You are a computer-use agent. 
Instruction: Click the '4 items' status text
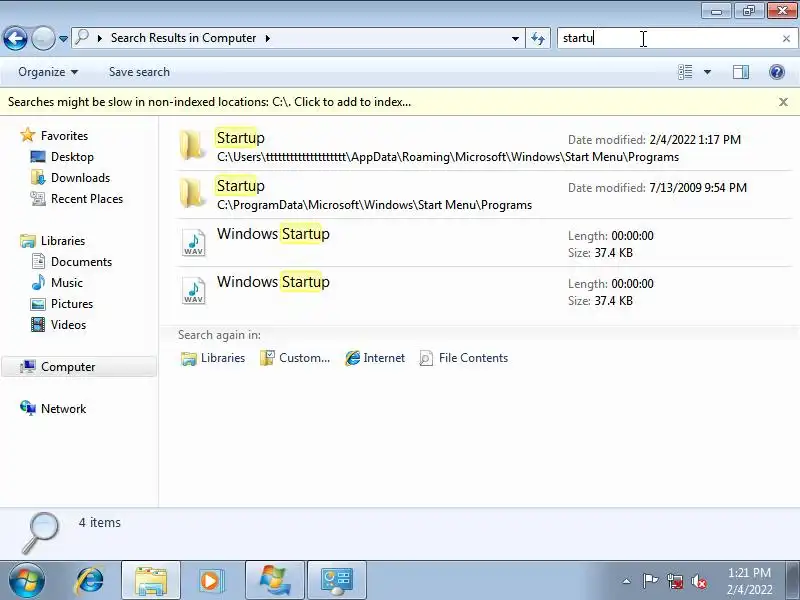click(x=99, y=522)
